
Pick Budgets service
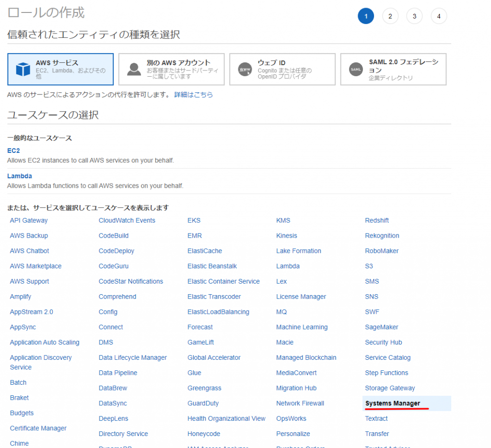(x=22, y=413)
